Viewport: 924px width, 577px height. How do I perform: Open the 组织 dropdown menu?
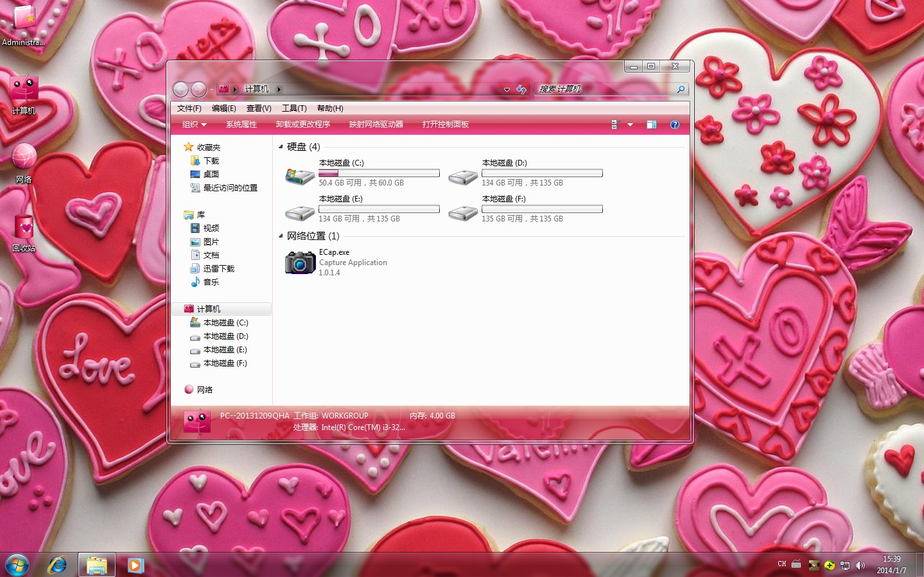click(195, 125)
